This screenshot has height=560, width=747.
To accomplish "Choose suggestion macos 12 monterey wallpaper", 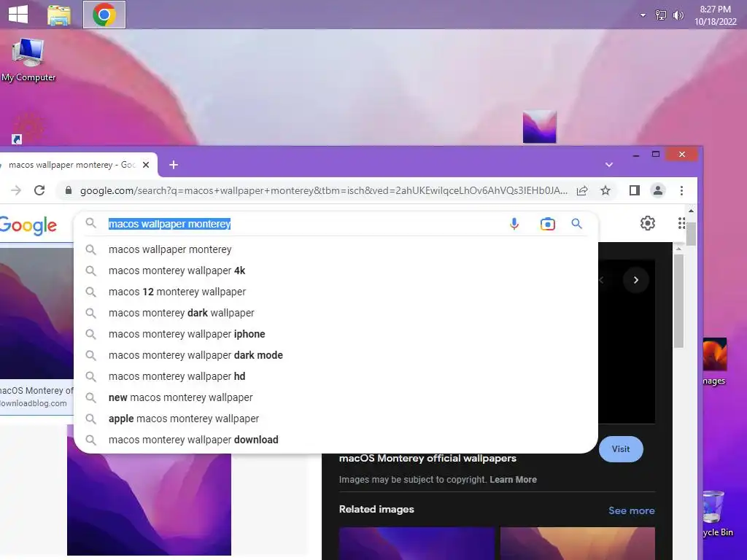I will click(336, 292).
